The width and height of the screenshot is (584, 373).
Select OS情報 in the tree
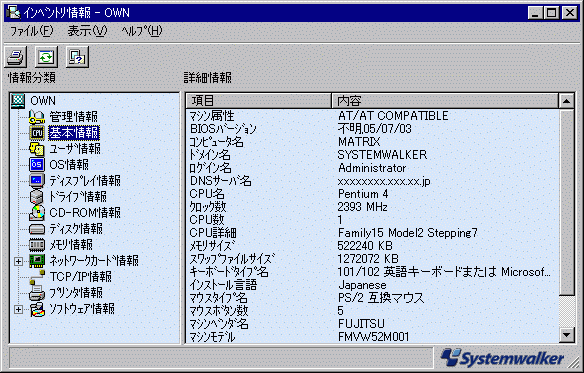(69, 165)
